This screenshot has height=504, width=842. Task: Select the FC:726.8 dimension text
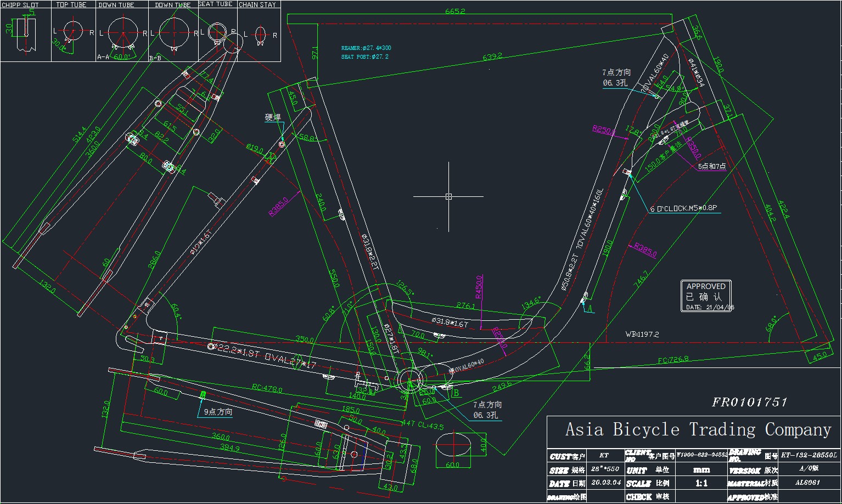click(673, 360)
